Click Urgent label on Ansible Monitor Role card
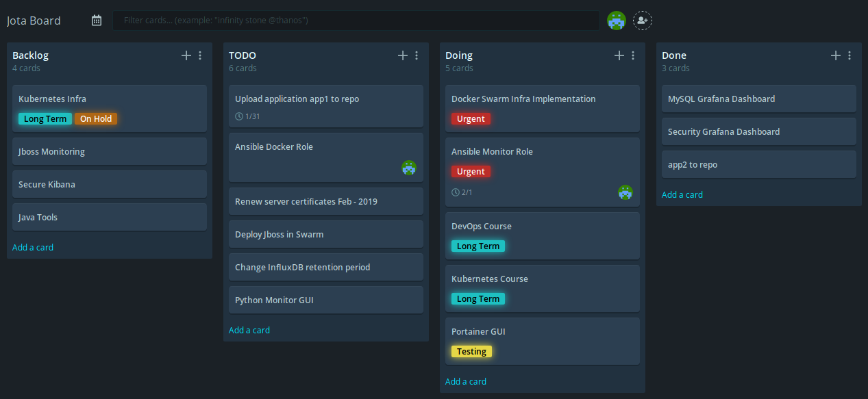This screenshot has height=399, width=868. pos(471,171)
